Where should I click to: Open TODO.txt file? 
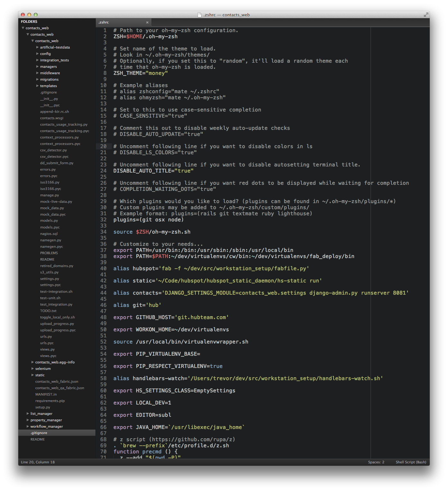[48, 311]
